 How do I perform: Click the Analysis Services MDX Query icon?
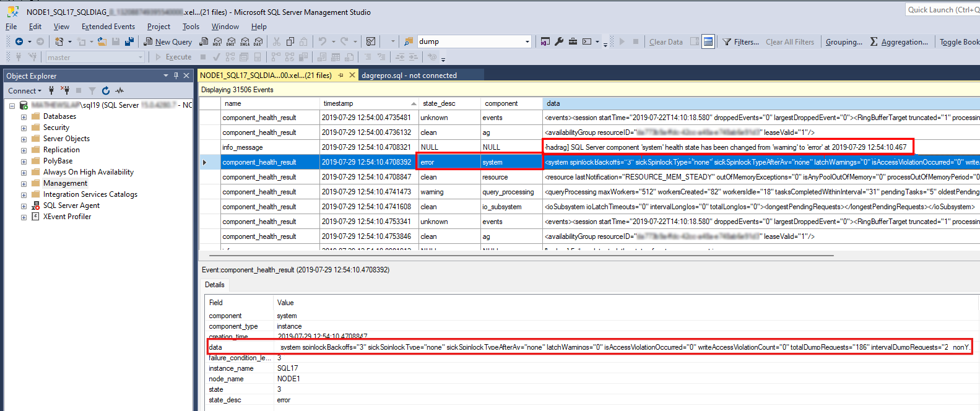[x=217, y=42]
